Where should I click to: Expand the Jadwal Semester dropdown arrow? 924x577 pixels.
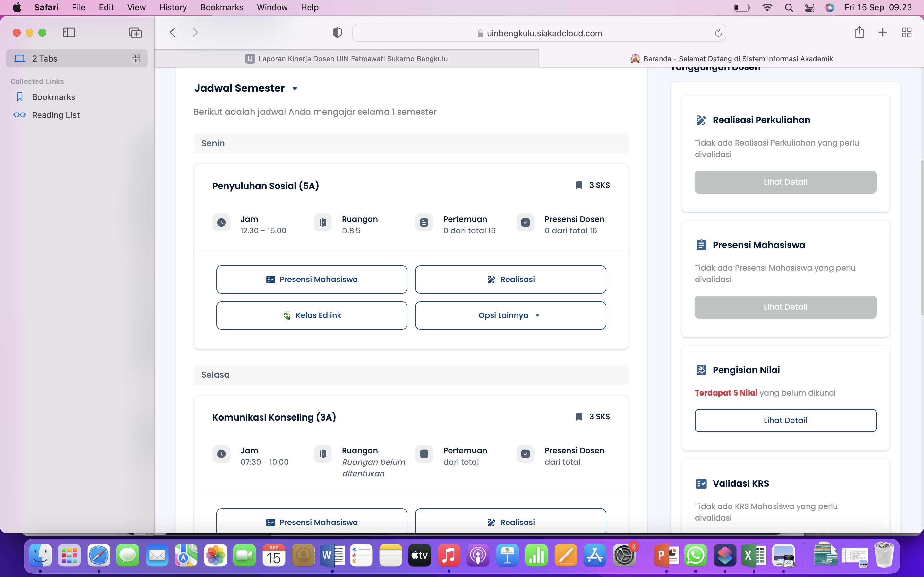(295, 88)
